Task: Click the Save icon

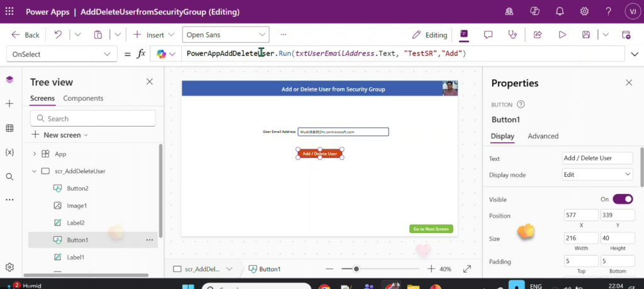Action: coord(586,35)
